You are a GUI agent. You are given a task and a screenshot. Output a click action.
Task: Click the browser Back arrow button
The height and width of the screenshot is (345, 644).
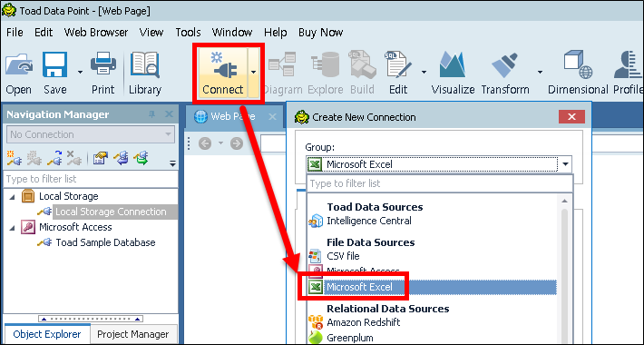205,143
